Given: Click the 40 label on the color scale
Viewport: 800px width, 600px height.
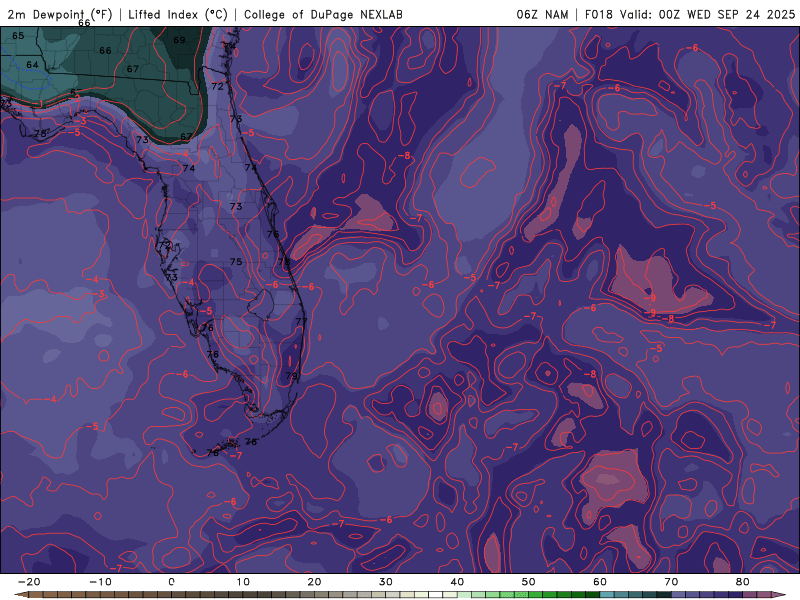Looking at the screenshot, I should point(457,582).
